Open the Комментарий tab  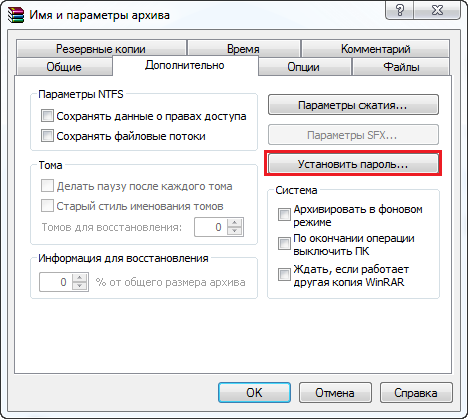[375, 49]
